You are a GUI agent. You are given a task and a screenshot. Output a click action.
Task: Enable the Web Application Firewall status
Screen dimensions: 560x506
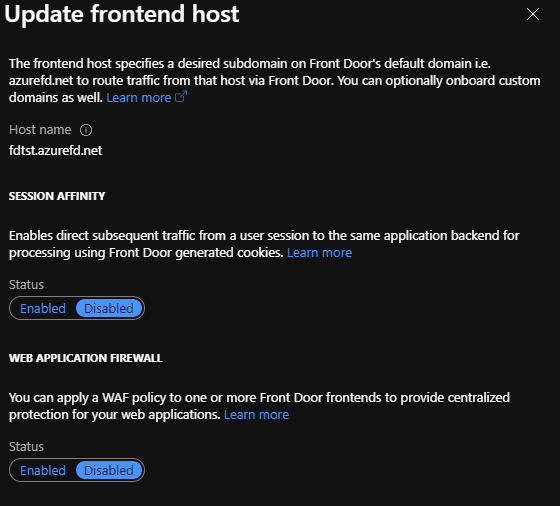click(43, 470)
